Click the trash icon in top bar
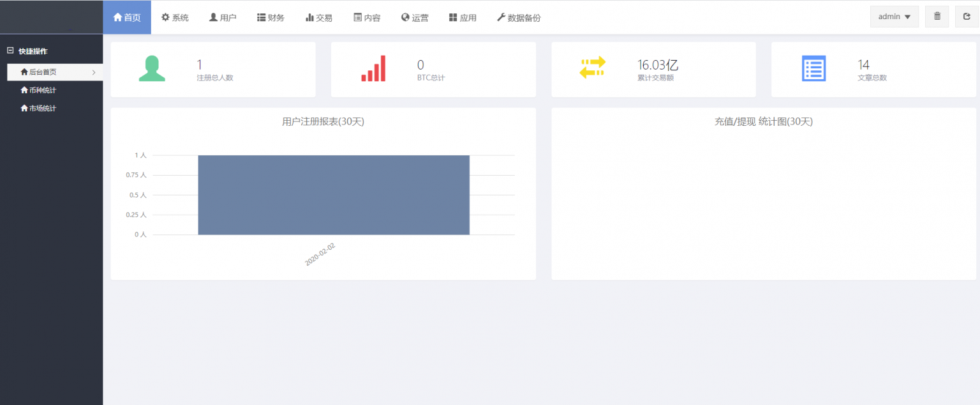 (937, 17)
